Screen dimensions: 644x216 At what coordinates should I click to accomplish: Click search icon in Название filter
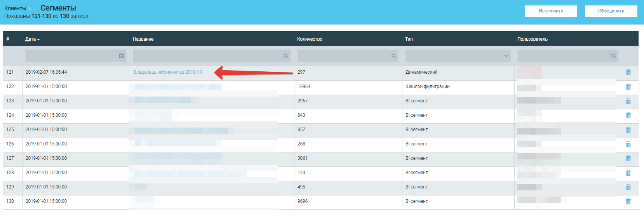(x=285, y=56)
